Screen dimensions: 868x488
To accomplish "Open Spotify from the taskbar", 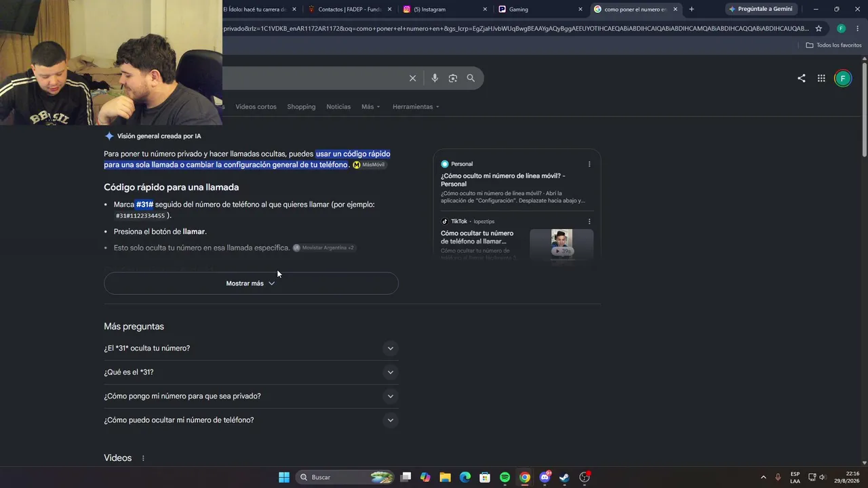I will point(505,477).
